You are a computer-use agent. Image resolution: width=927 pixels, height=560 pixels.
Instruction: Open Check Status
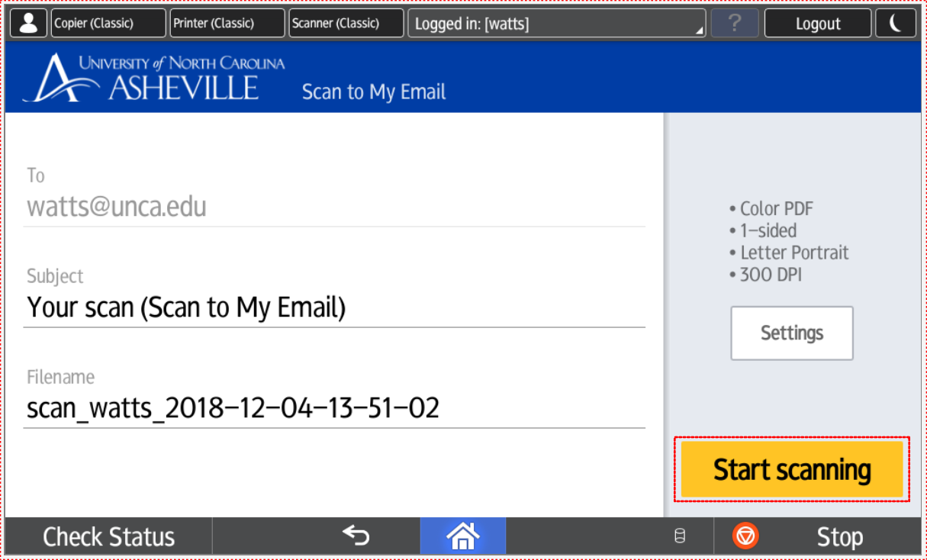108,537
